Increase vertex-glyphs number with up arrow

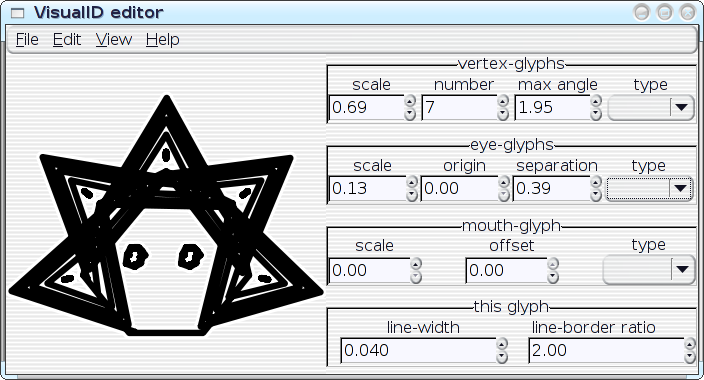(x=503, y=101)
